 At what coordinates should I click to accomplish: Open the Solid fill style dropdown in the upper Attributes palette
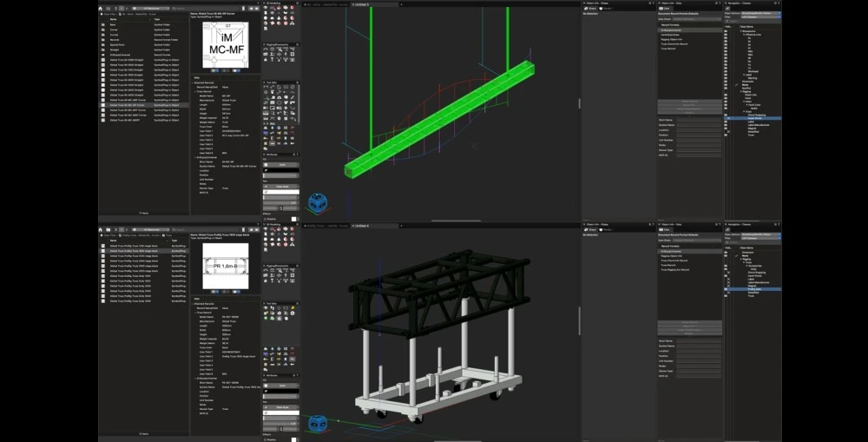coord(281,165)
